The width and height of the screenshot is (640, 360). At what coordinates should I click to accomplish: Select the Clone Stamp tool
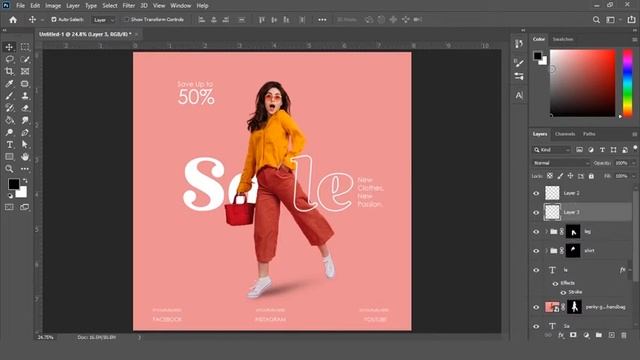point(25,96)
